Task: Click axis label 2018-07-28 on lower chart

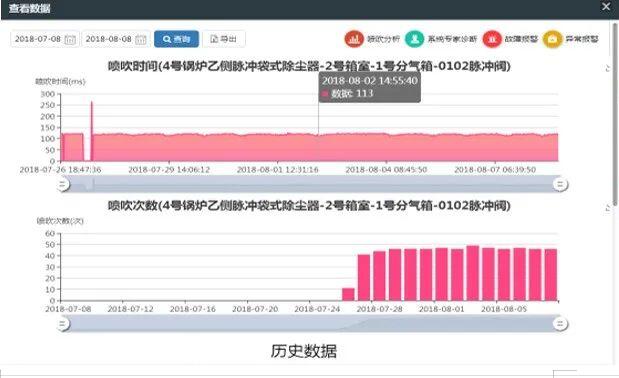Action: [x=379, y=309]
